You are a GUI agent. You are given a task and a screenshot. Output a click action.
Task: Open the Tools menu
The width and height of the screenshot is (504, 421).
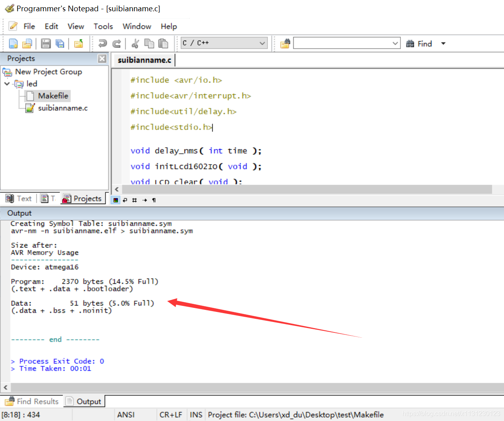tap(103, 26)
